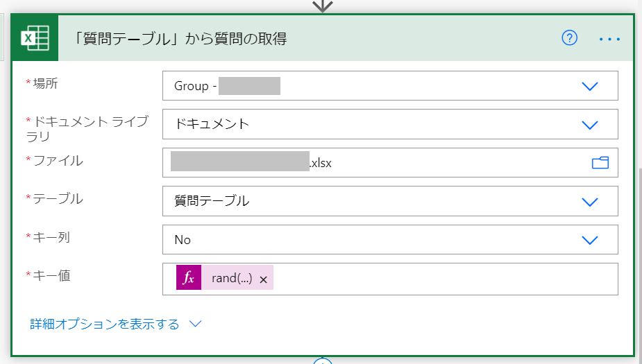Expand the キー列 dropdown arrow
This screenshot has width=642, height=364.
pyautogui.click(x=589, y=240)
